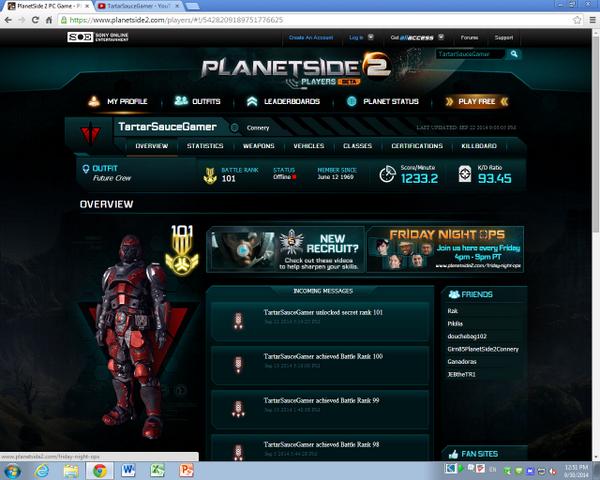Click the Terran Republic faction emblem
The width and height of the screenshot is (600, 480).
pyautogui.click(x=90, y=134)
